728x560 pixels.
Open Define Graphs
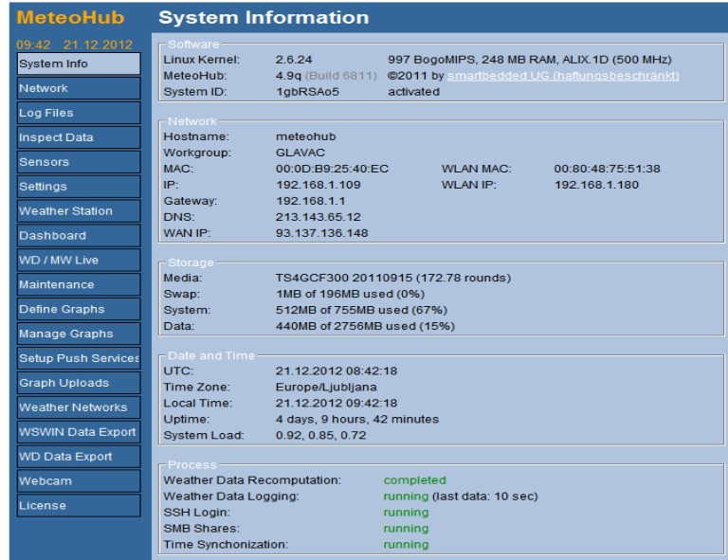click(x=78, y=309)
